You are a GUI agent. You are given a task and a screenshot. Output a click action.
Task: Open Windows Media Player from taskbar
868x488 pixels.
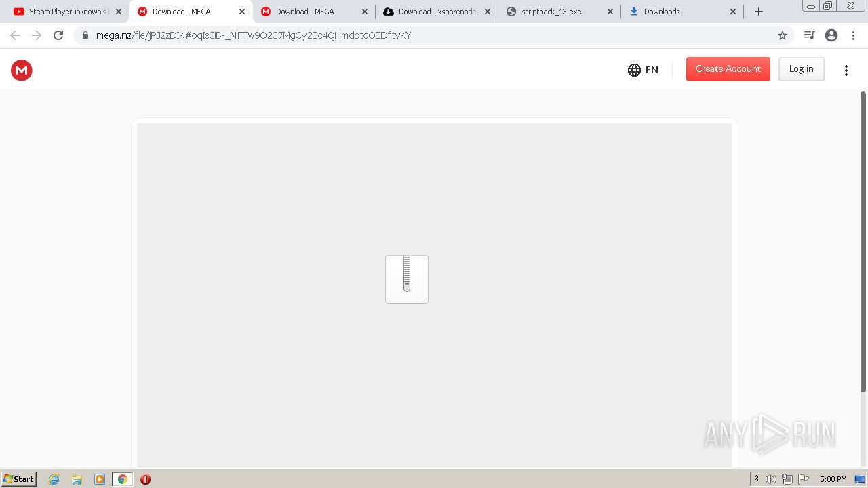(x=100, y=479)
